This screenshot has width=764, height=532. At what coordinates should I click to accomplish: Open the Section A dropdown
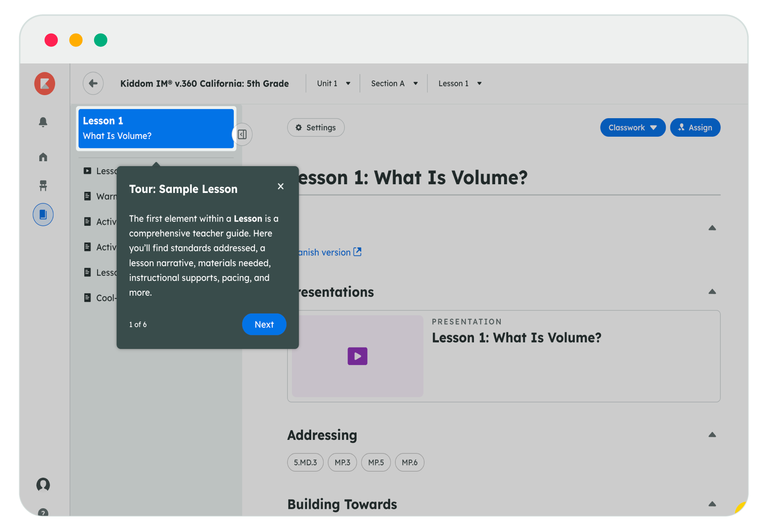click(x=394, y=83)
